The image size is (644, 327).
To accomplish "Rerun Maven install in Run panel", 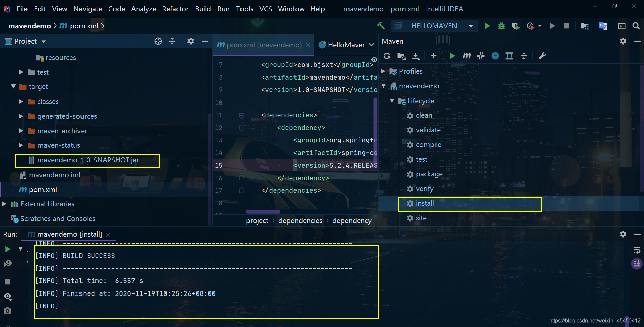I will pos(7,249).
